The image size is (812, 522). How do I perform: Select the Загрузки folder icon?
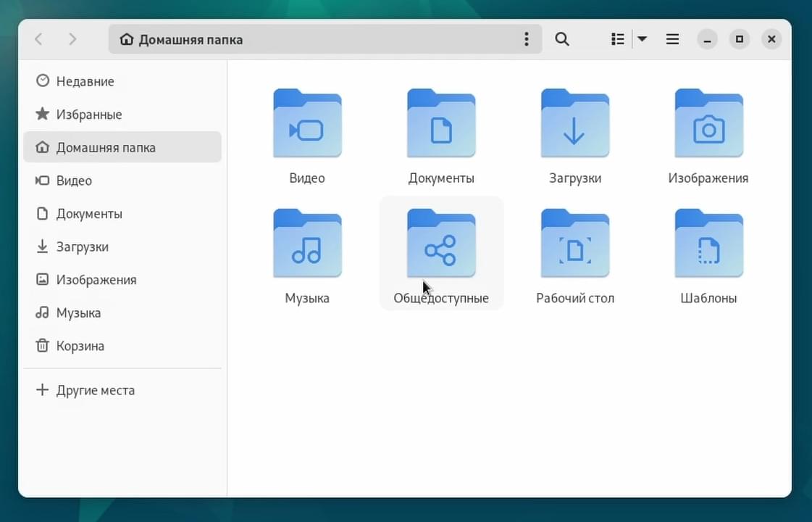(x=575, y=123)
